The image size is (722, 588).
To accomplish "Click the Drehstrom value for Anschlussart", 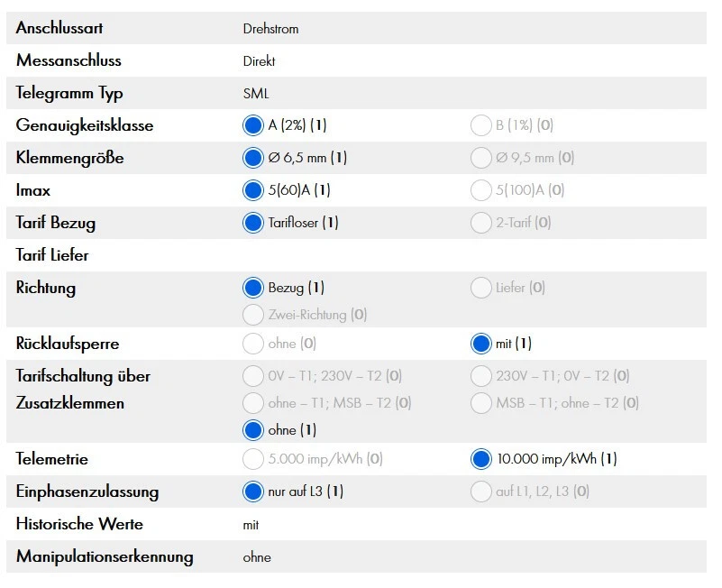I will [x=270, y=29].
